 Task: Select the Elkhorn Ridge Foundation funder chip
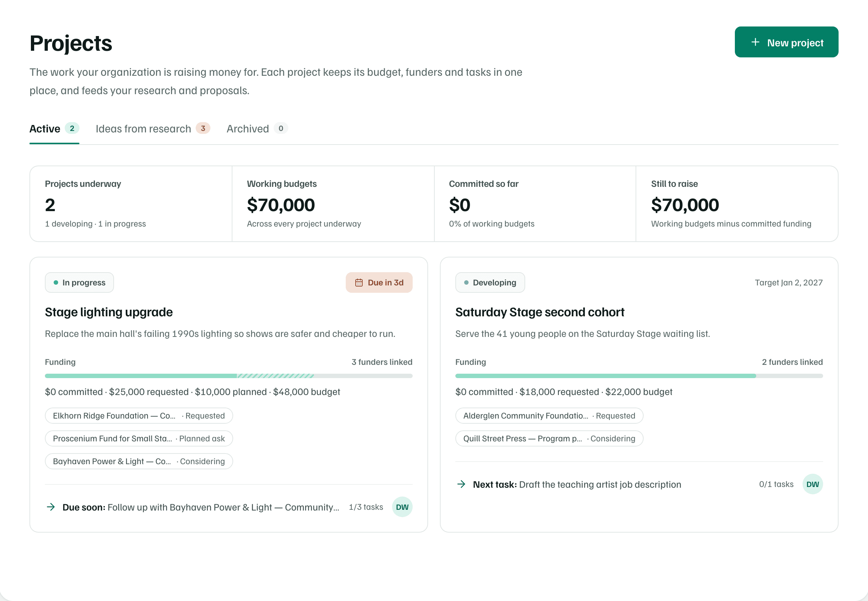pyautogui.click(x=139, y=416)
